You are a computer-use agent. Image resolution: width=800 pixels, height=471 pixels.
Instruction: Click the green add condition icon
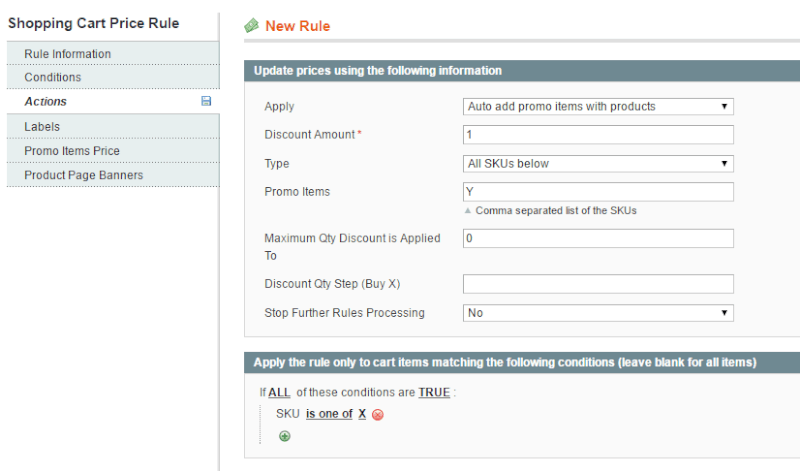click(x=285, y=436)
